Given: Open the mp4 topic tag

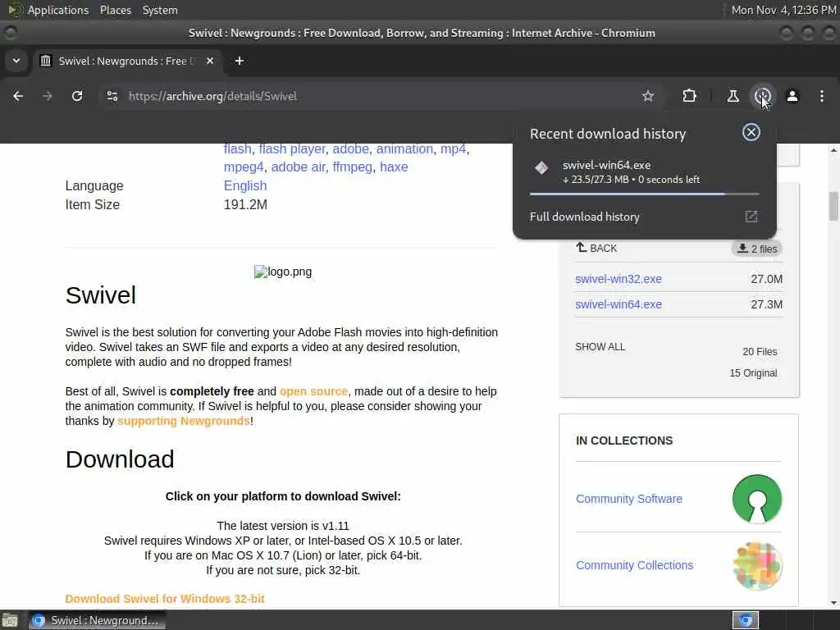Looking at the screenshot, I should pos(453,149).
